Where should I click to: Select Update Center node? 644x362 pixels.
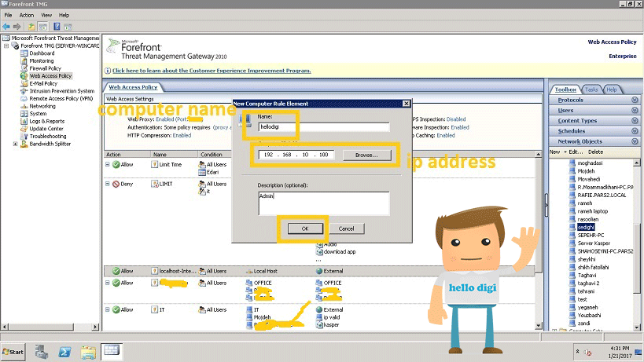[46, 129]
